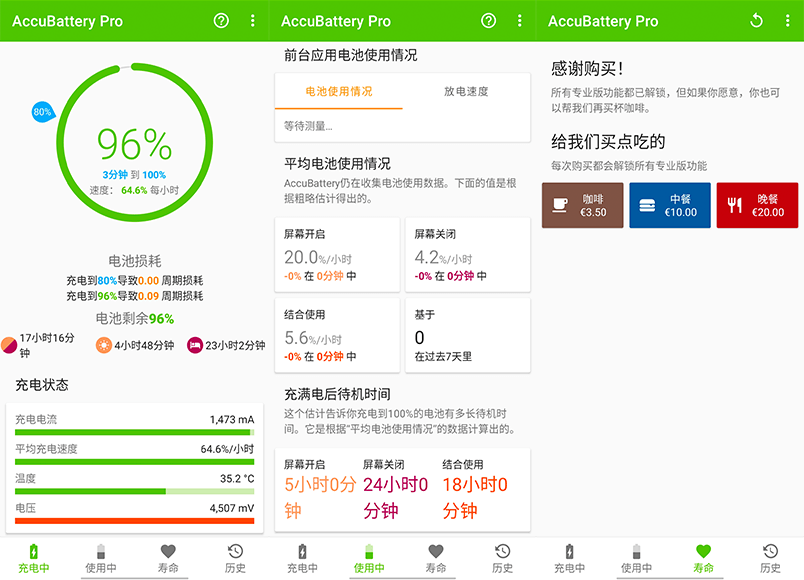Tap the 感谢购买! heading
Screen dimensions: 804x580
click(587, 68)
